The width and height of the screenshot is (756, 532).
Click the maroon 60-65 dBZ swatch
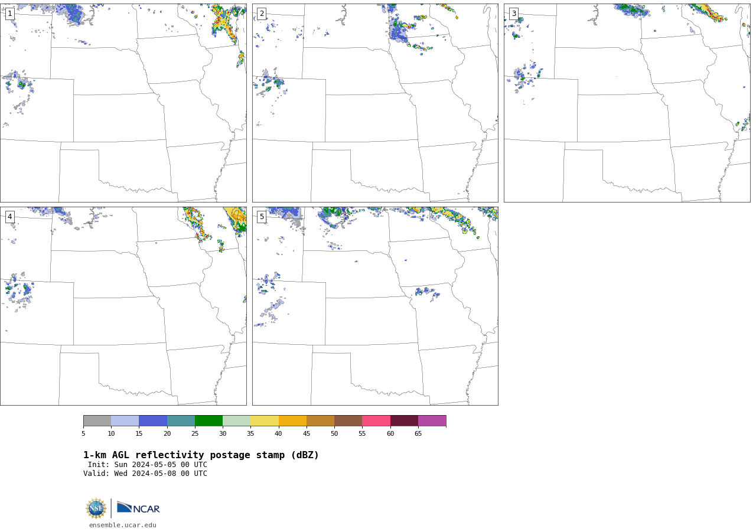(404, 421)
